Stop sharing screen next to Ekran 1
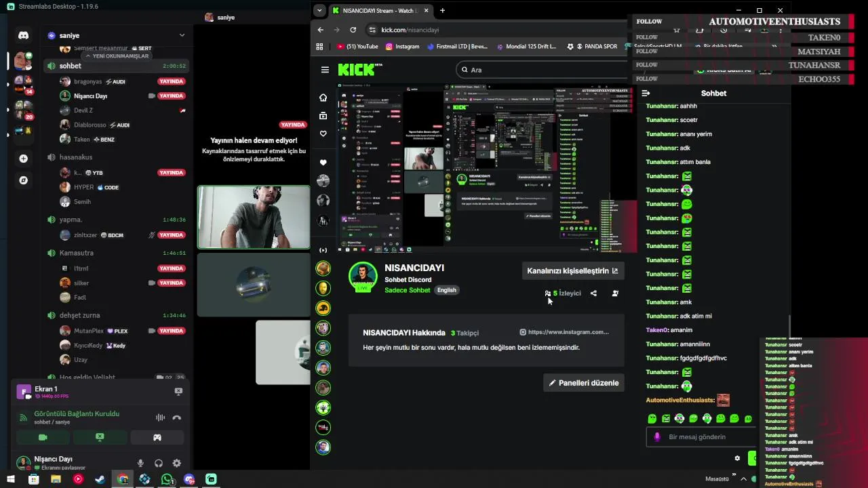The width and height of the screenshot is (868, 488). pos(178,391)
